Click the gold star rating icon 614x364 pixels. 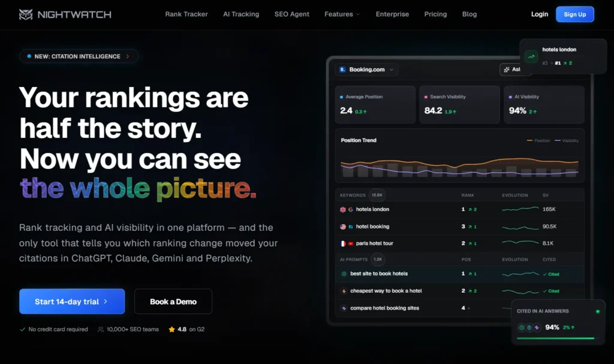[x=171, y=330]
